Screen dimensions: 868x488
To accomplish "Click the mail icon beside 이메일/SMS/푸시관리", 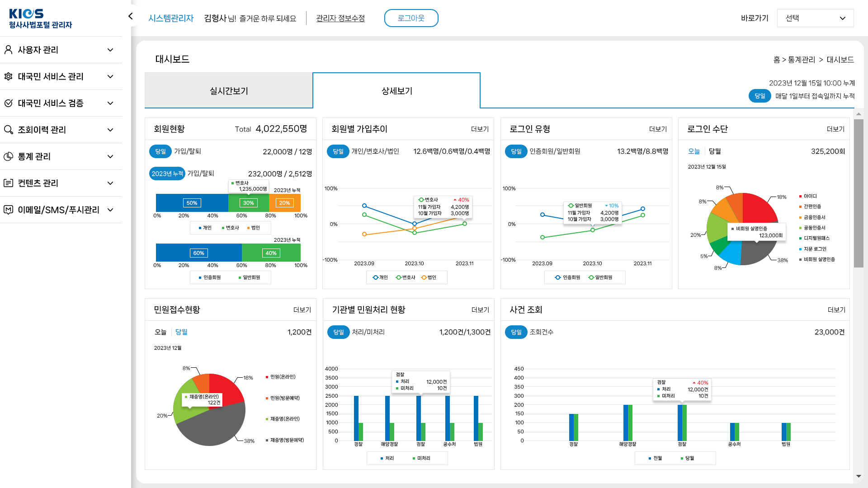I will coord(8,210).
